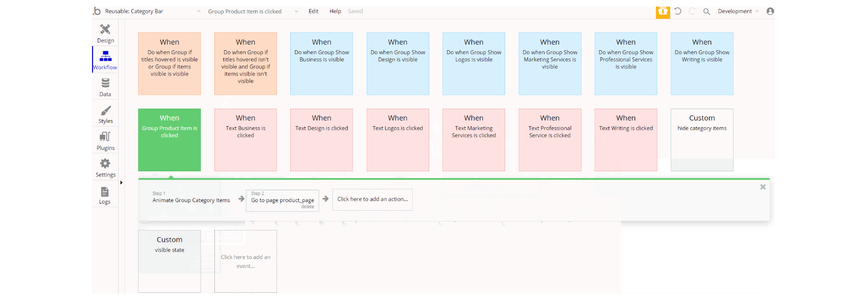Open the Data tab

pos(105,87)
